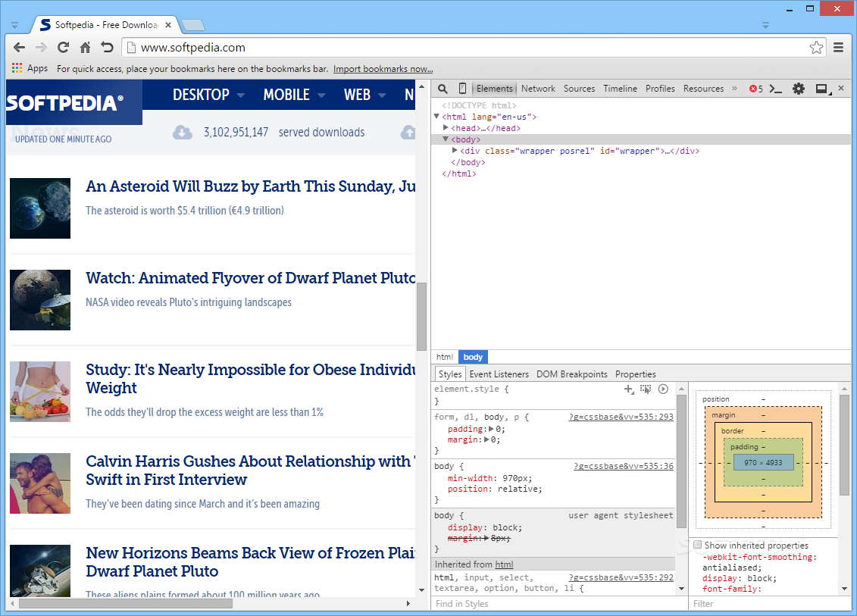This screenshot has height=616, width=857.
Task: Click the Find in Styles field
Action: point(559,603)
